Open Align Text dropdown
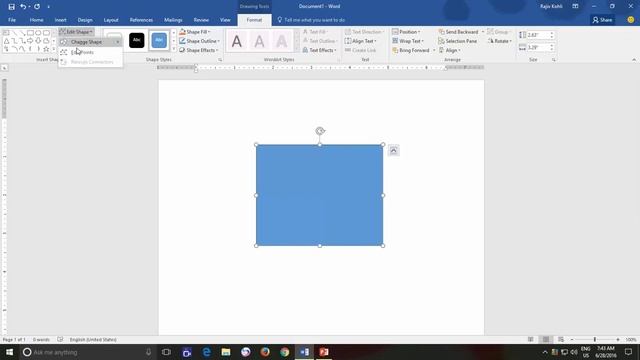This screenshot has height=360, width=640. coord(361,41)
